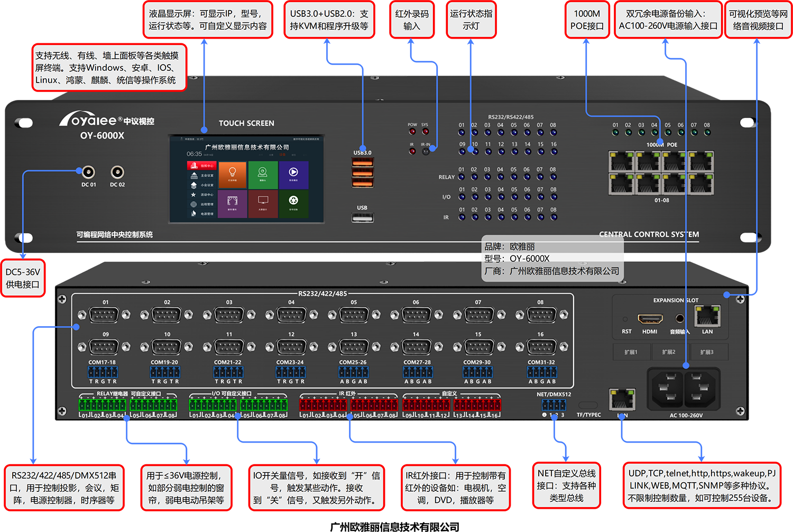Viewport: 793px width, 532px height.
Task: Click the 音频输入 audio input jack
Action: pos(680,318)
